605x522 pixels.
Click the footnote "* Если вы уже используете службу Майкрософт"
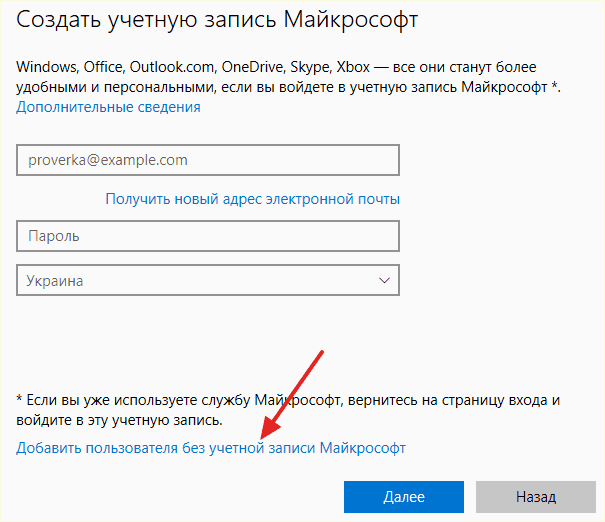[x=178, y=400]
